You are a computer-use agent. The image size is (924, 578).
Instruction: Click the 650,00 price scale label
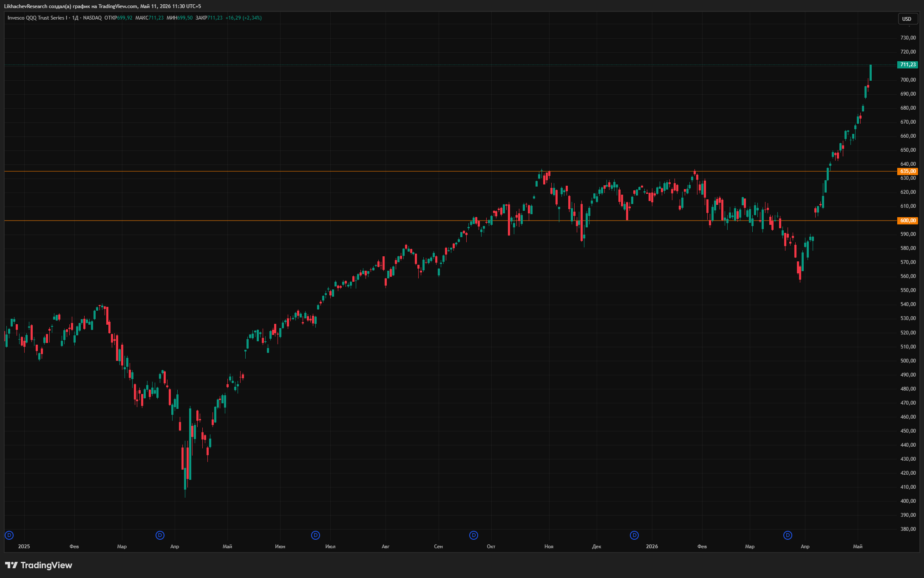click(x=908, y=150)
